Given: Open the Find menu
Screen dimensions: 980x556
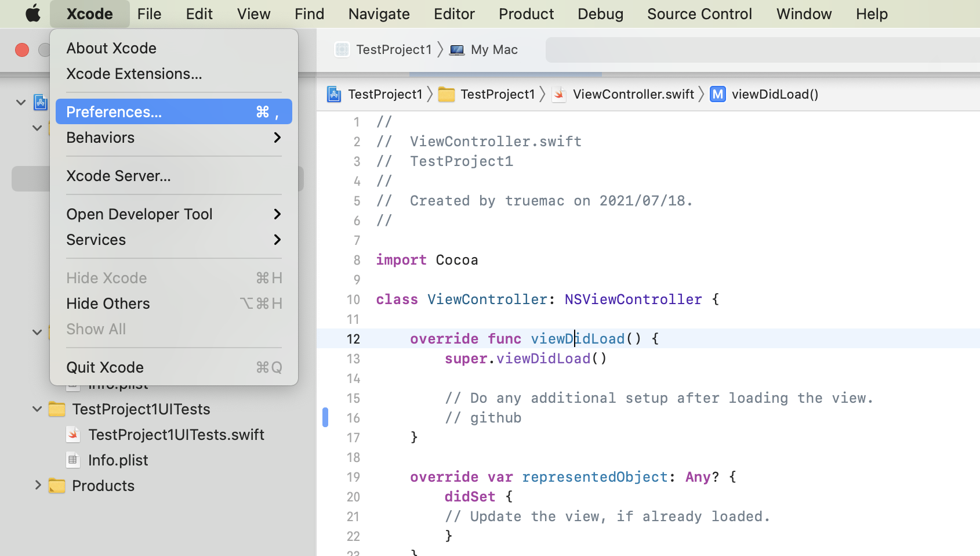Looking at the screenshot, I should 309,14.
